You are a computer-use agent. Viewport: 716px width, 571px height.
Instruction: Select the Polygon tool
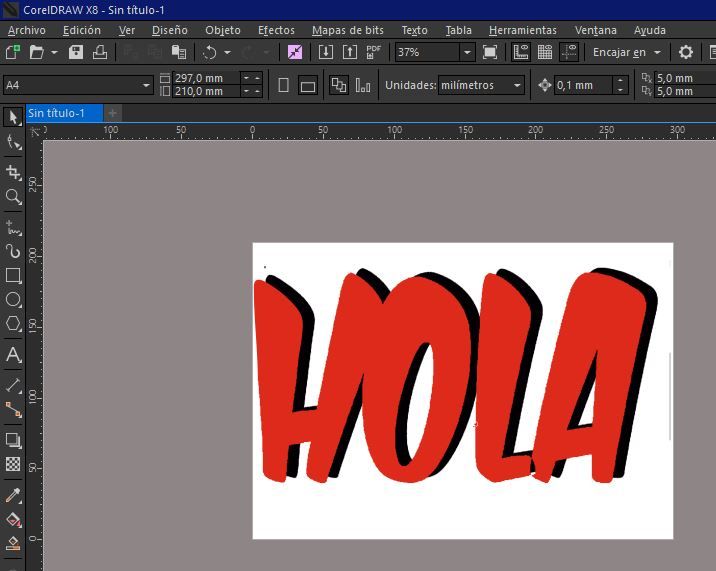click(x=13, y=324)
